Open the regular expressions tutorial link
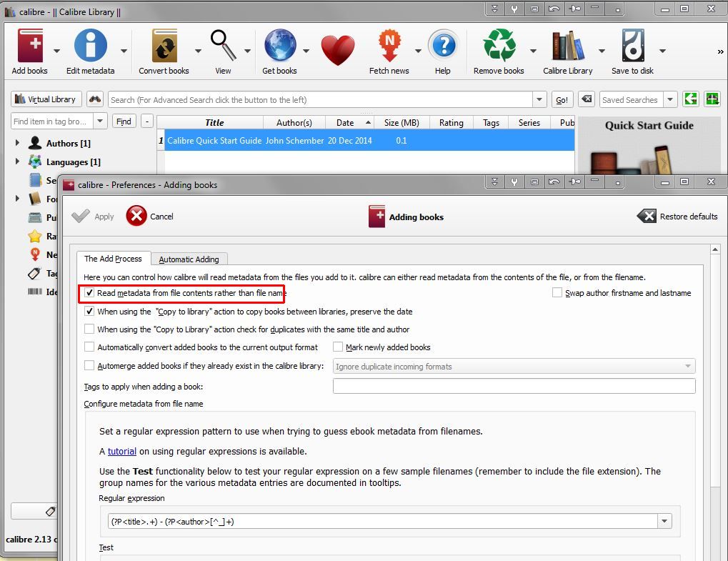The height and width of the screenshot is (561, 728). (x=121, y=452)
